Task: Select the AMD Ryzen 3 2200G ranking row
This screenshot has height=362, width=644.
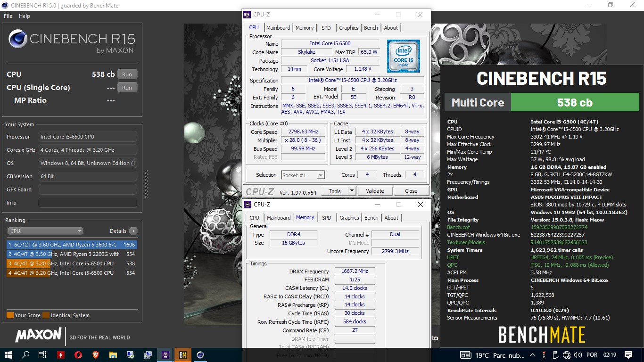Action: (72, 254)
